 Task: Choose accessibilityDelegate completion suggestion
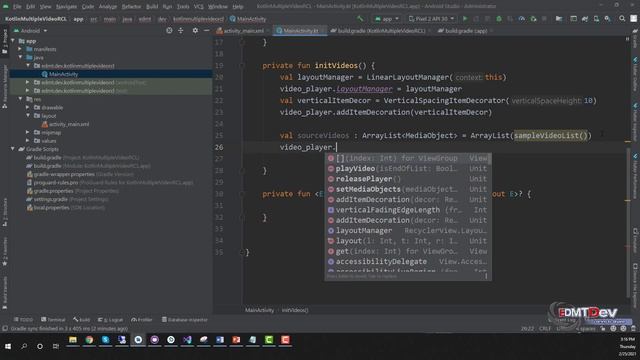pyautogui.click(x=408, y=262)
